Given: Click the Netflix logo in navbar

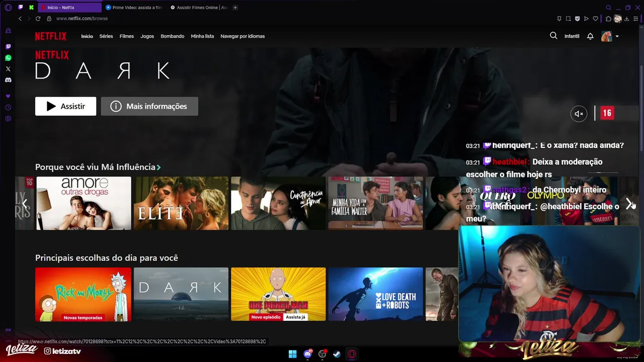Looking at the screenshot, I should (x=50, y=36).
